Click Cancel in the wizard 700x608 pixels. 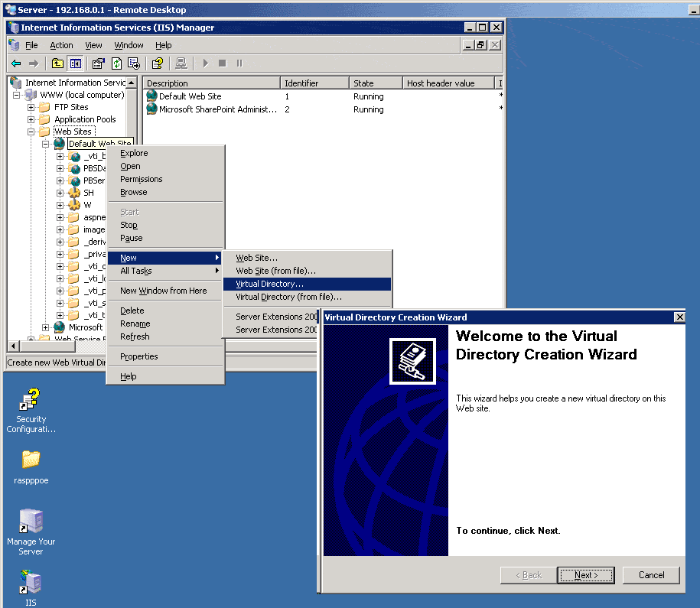click(x=651, y=575)
